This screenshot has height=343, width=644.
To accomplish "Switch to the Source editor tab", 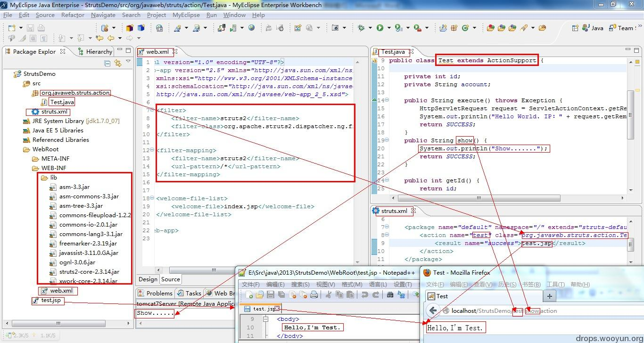I will coord(171,279).
